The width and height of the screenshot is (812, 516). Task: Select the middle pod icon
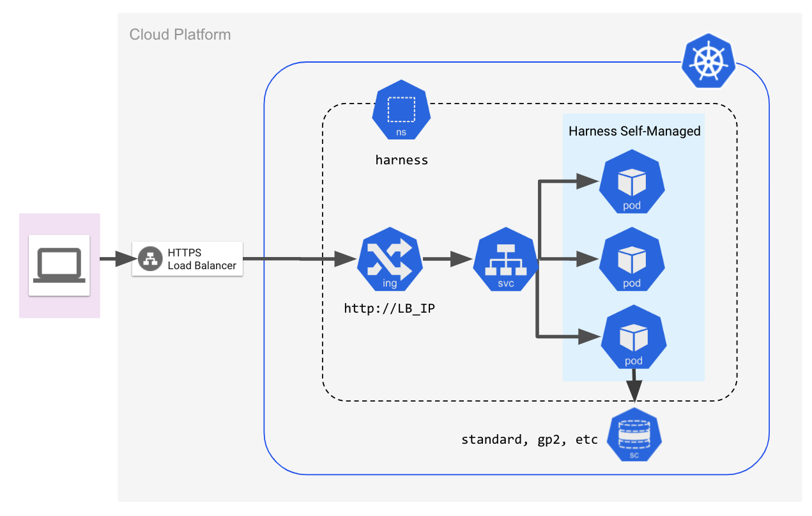[x=632, y=260]
